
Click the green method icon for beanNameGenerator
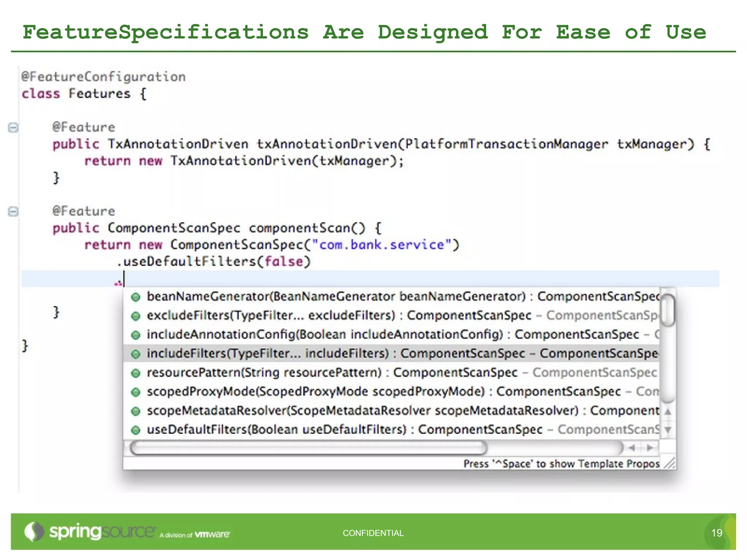tap(136, 297)
